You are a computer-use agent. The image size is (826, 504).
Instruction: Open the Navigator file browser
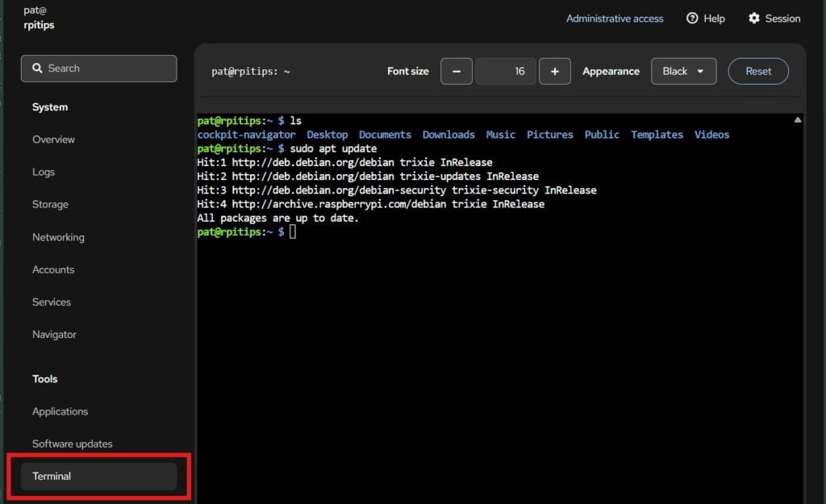54,334
